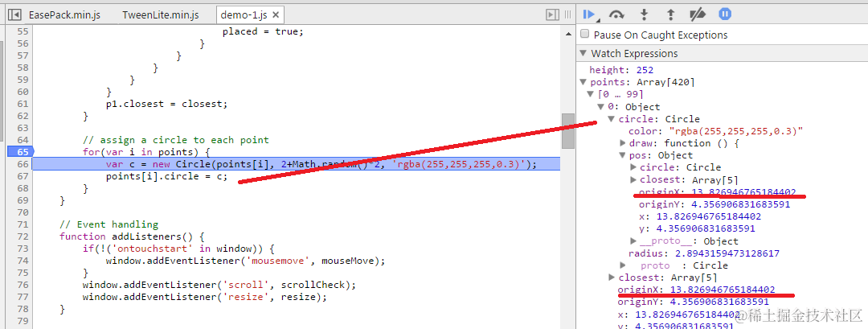Click 'placed = true;' code line
The image size is (868, 329).
point(263,31)
